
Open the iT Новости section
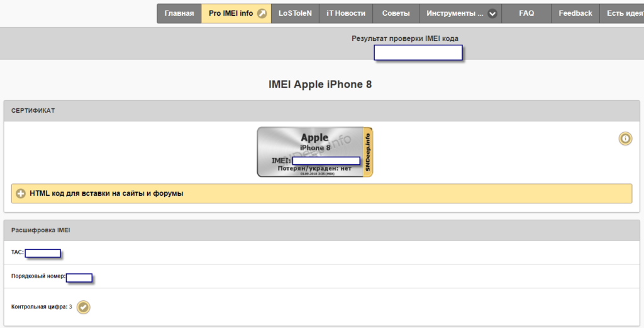point(346,13)
